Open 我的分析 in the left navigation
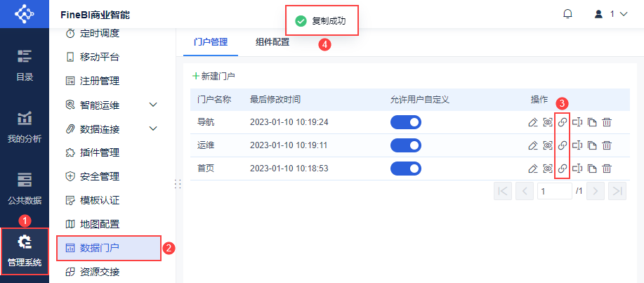This screenshot has height=283, width=644. point(25,128)
